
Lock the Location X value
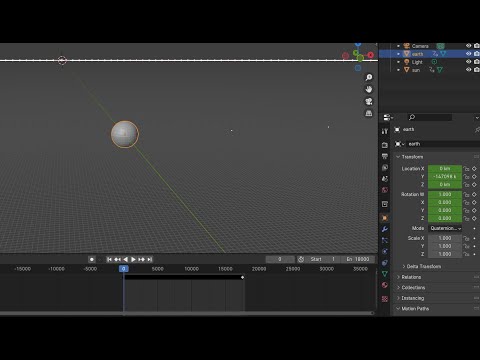click(x=466, y=169)
